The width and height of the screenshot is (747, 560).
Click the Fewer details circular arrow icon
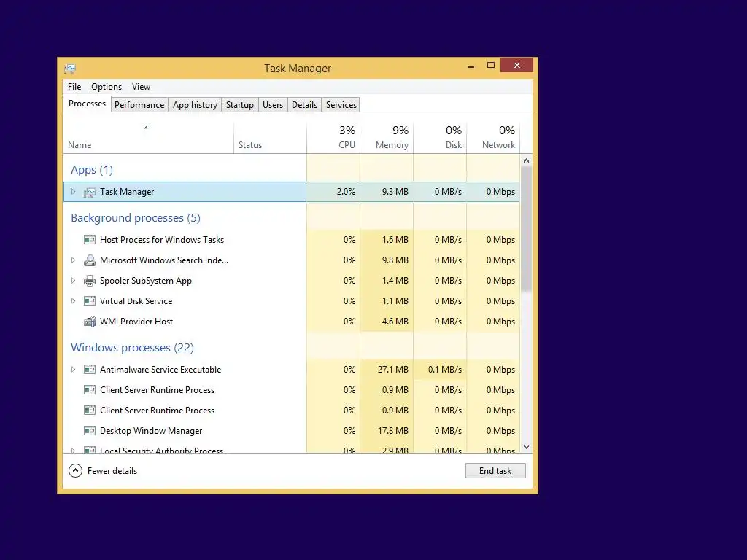pyautogui.click(x=75, y=470)
